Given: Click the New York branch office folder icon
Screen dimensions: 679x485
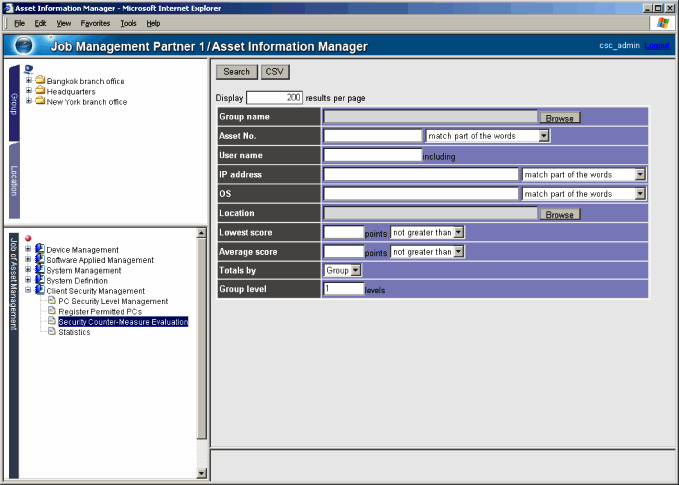Looking at the screenshot, I should point(40,101).
